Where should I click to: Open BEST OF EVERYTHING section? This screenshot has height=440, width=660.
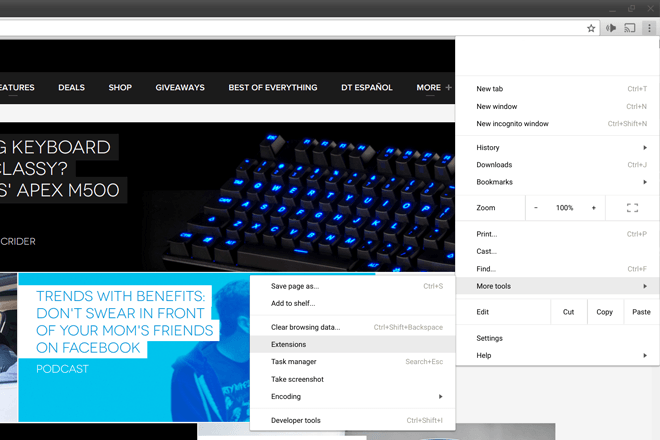click(273, 88)
